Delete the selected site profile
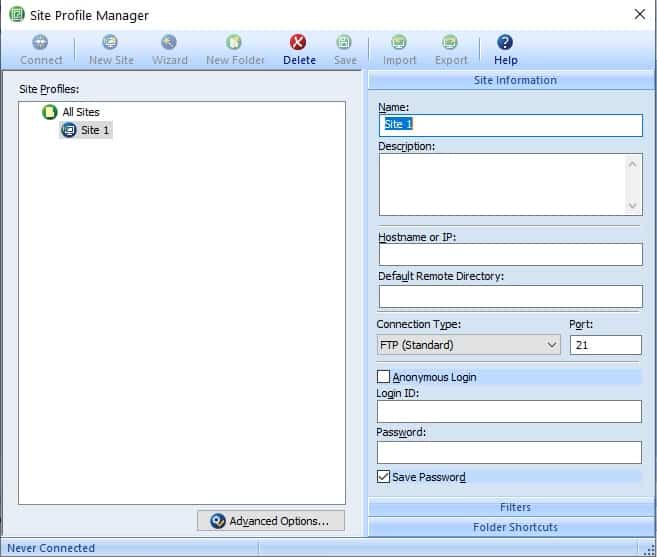 299,49
